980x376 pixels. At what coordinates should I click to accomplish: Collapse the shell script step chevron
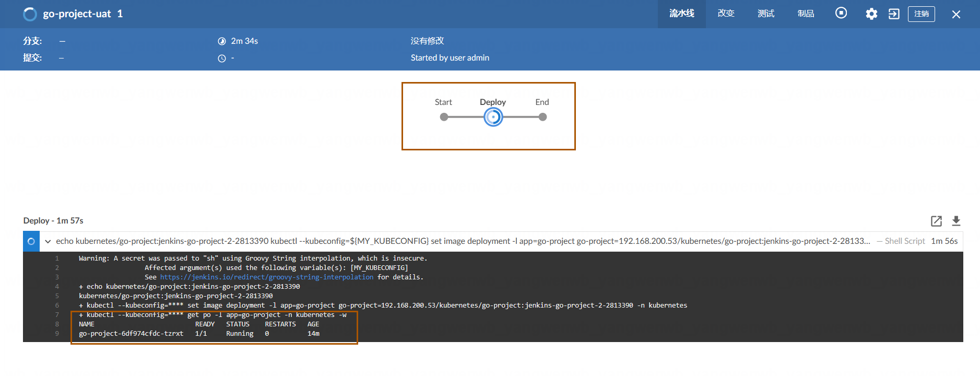[x=48, y=241]
